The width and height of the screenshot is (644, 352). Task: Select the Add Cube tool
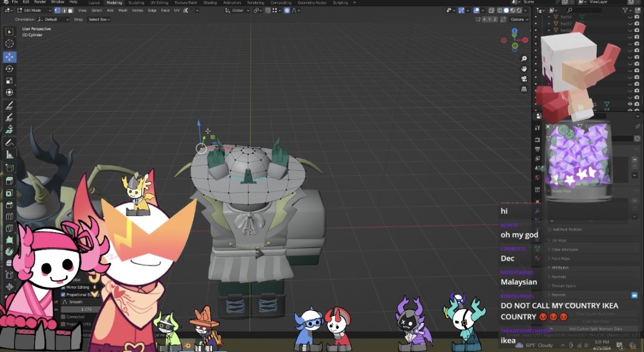click(9, 168)
